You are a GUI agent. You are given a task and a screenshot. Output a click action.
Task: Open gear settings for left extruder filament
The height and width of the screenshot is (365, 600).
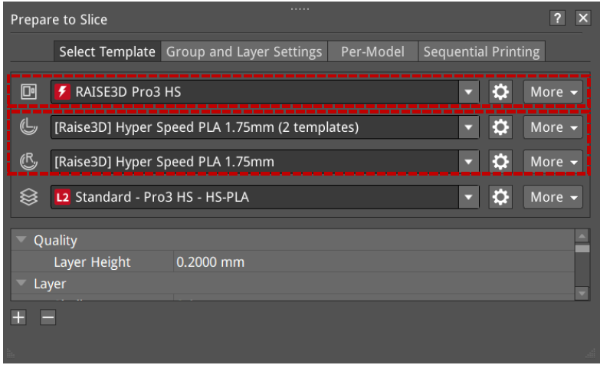click(x=501, y=127)
